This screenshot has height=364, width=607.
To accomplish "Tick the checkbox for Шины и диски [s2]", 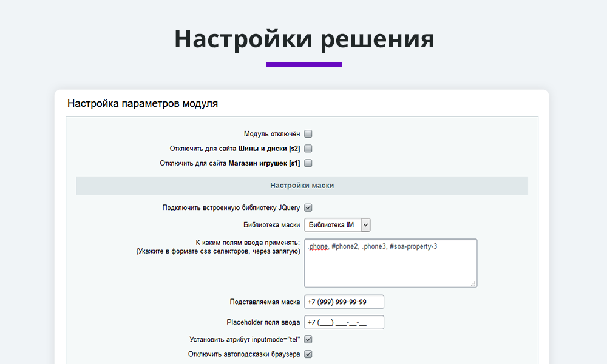I will point(308,149).
